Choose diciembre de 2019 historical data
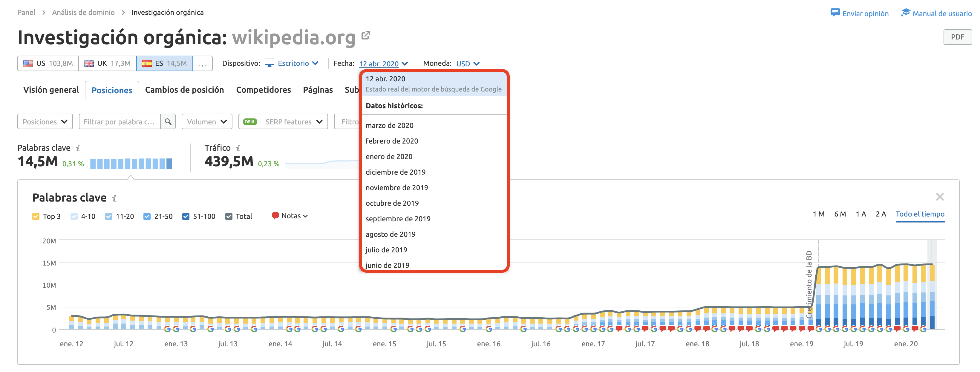This screenshot has height=372, width=980. (434, 172)
